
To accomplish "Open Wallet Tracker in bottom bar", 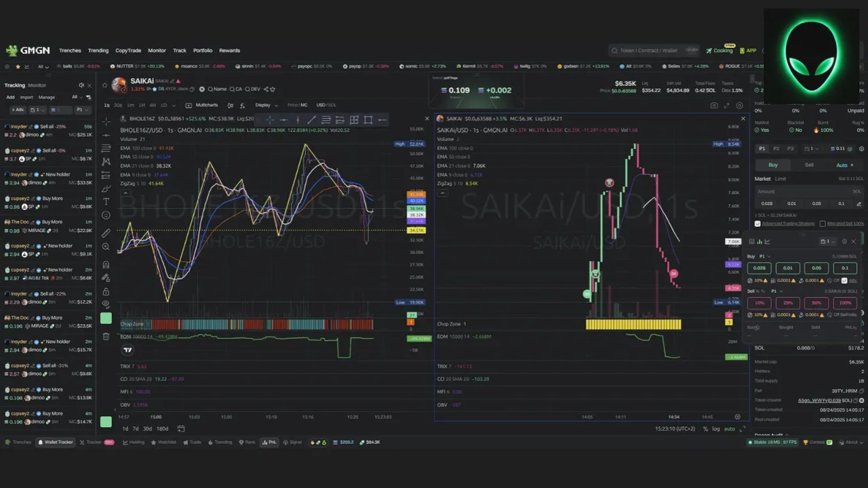I will pyautogui.click(x=56, y=442).
